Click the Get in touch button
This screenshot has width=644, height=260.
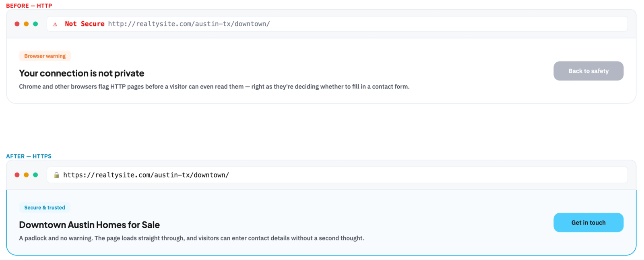[588, 223]
